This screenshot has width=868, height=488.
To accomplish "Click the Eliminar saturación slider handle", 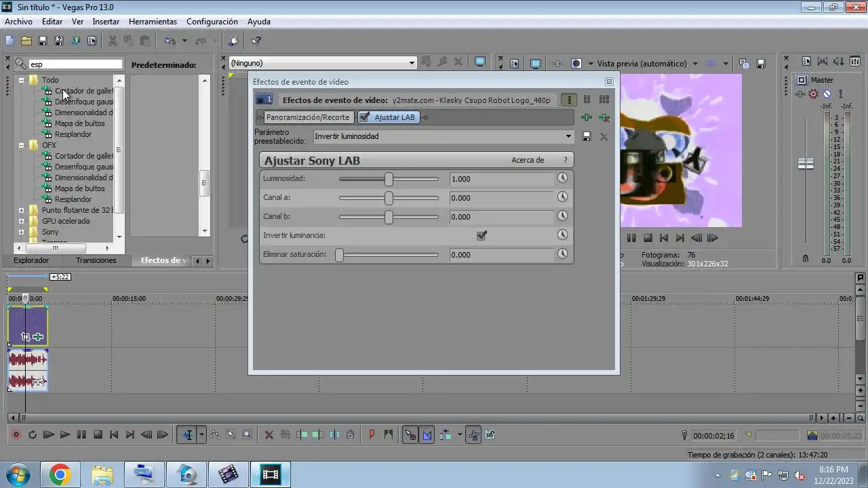I will 339,255.
